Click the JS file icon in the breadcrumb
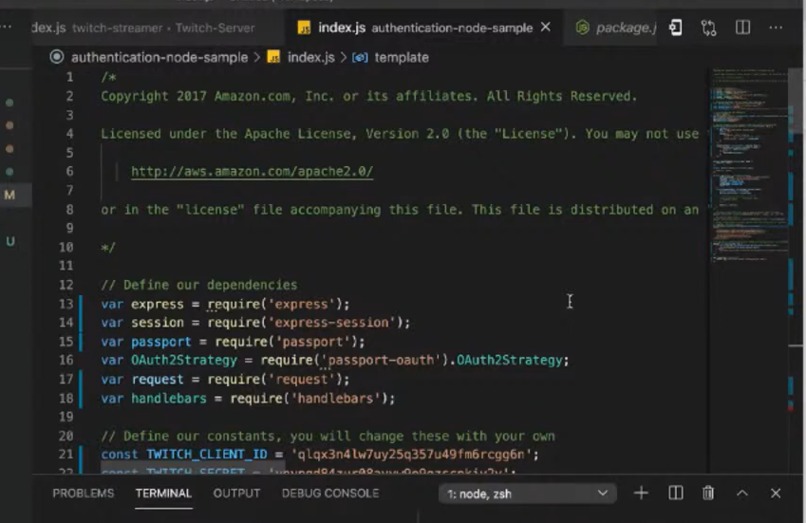This screenshot has width=806, height=523. 273,57
